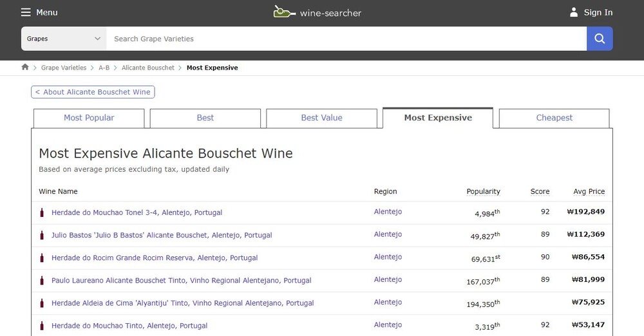Click the A-B breadcrumb link
Image resolution: width=644 pixels, height=336 pixels.
pos(104,68)
